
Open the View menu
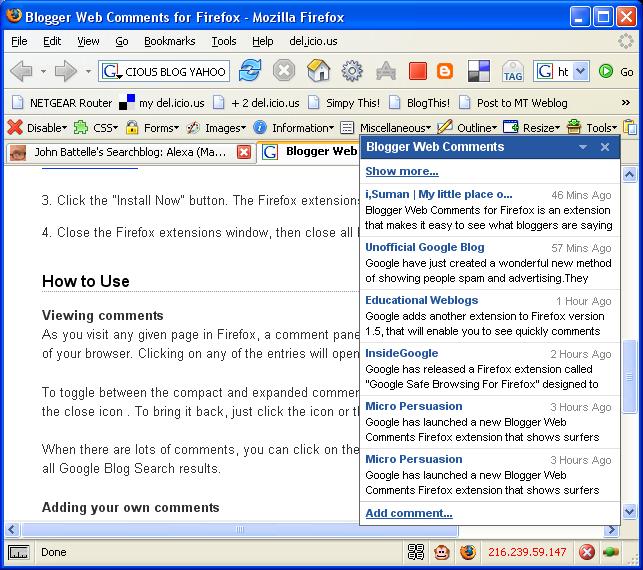tap(88, 41)
